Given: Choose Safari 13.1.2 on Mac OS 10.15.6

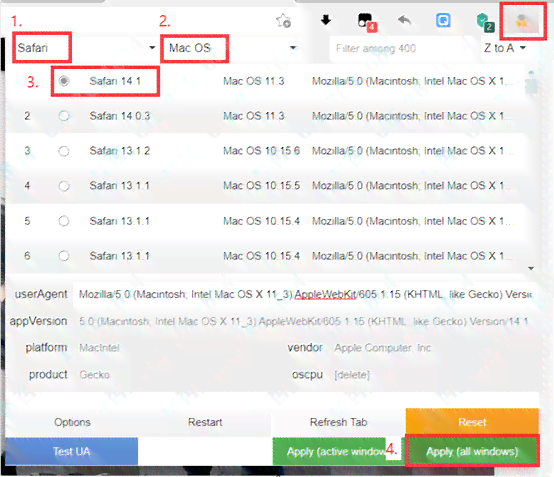Looking at the screenshot, I should pos(64,151).
